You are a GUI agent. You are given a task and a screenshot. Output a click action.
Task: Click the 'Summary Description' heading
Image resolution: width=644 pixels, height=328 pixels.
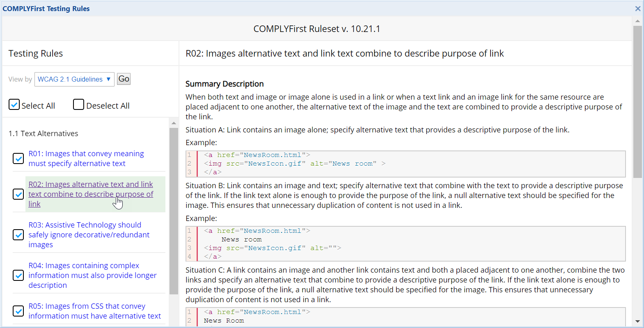click(225, 84)
